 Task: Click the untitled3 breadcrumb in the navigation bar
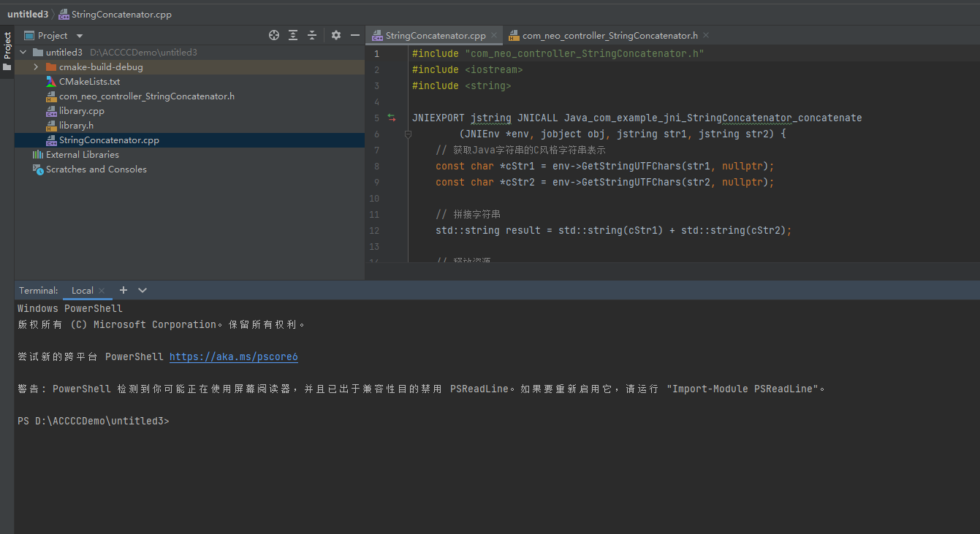pos(28,14)
